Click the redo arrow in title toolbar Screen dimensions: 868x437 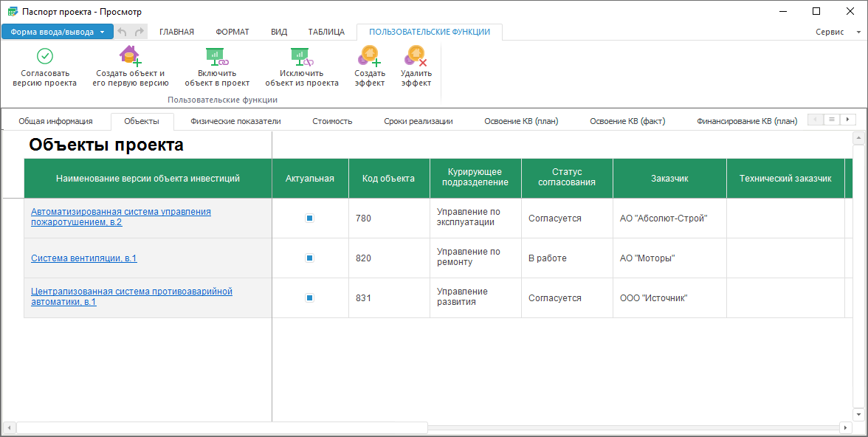[x=139, y=32]
